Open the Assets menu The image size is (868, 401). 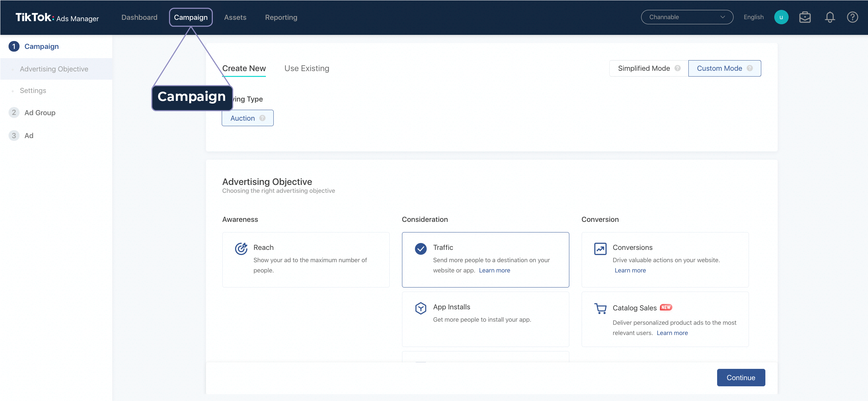[x=235, y=17]
